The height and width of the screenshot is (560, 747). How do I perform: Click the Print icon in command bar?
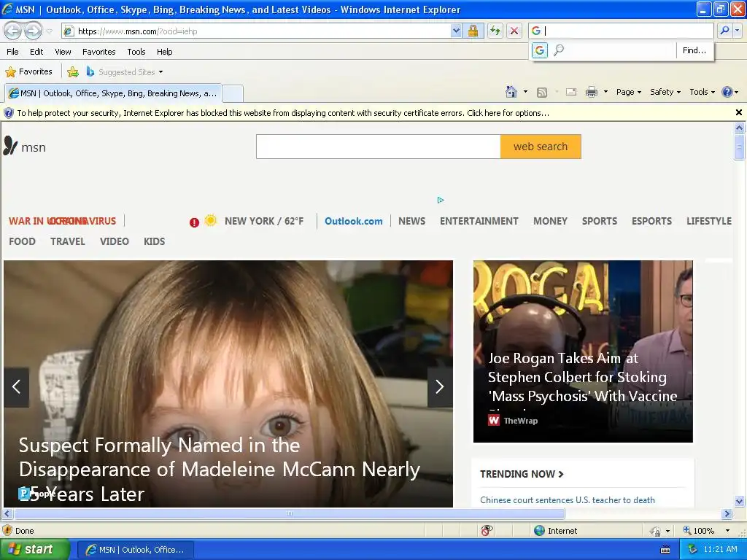(x=591, y=92)
